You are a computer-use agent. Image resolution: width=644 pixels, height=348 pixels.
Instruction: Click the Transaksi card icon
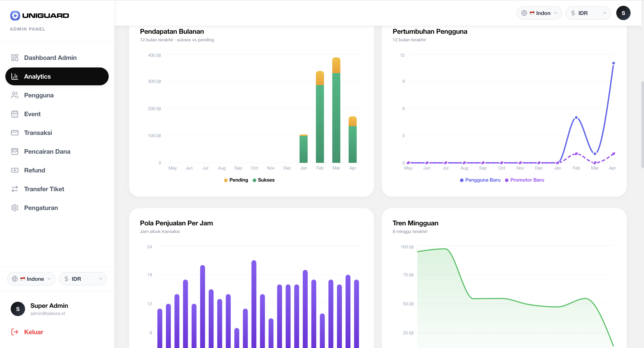point(15,132)
